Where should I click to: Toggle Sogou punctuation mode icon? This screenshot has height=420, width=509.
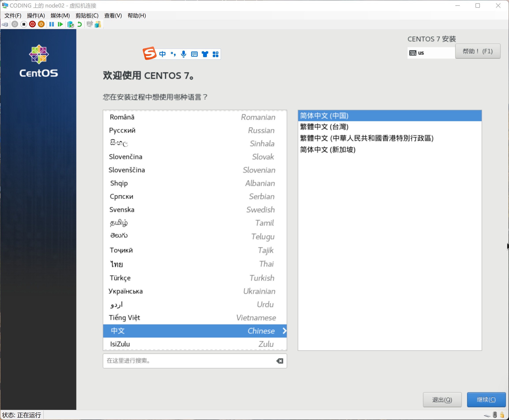(173, 54)
